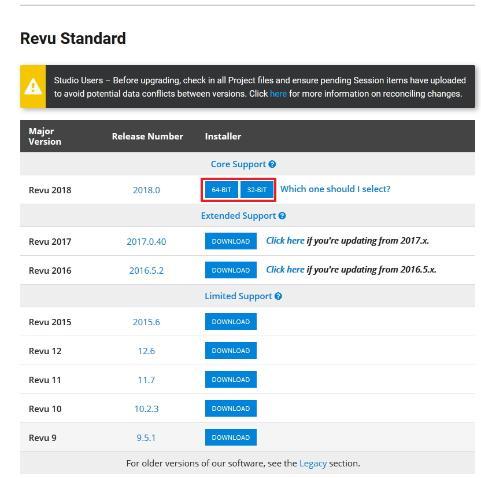Click Download button for Revu 11
Screen dimensions: 481x478
(x=231, y=380)
